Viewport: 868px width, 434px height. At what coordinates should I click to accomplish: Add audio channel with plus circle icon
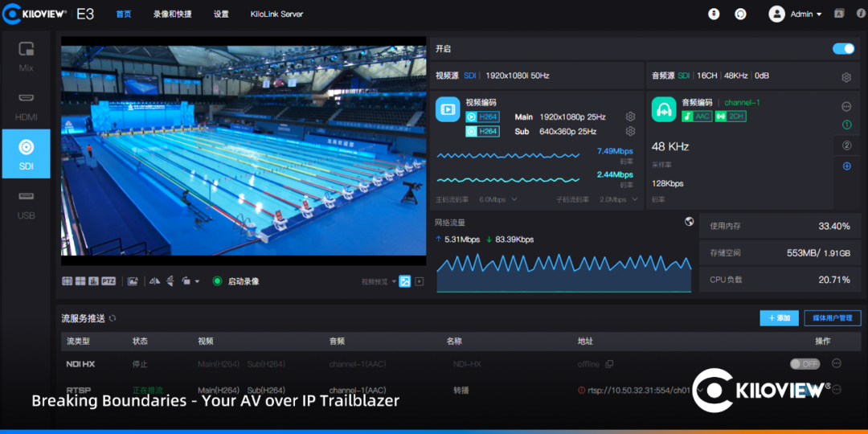846,166
